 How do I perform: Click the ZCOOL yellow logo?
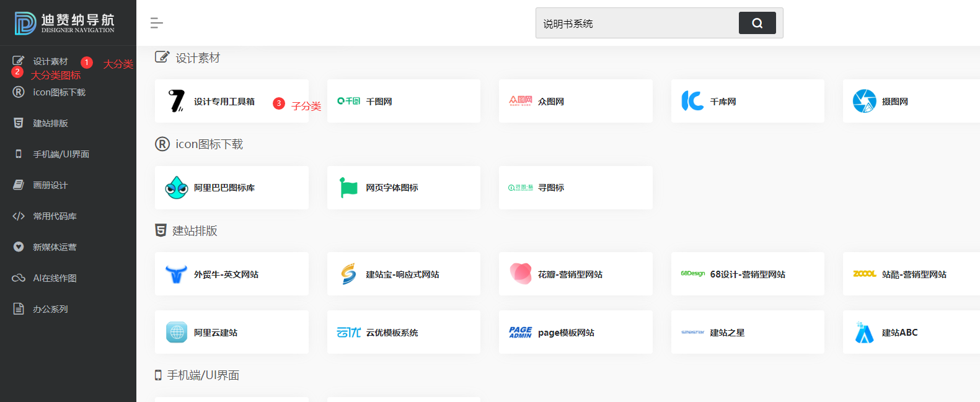click(x=864, y=274)
